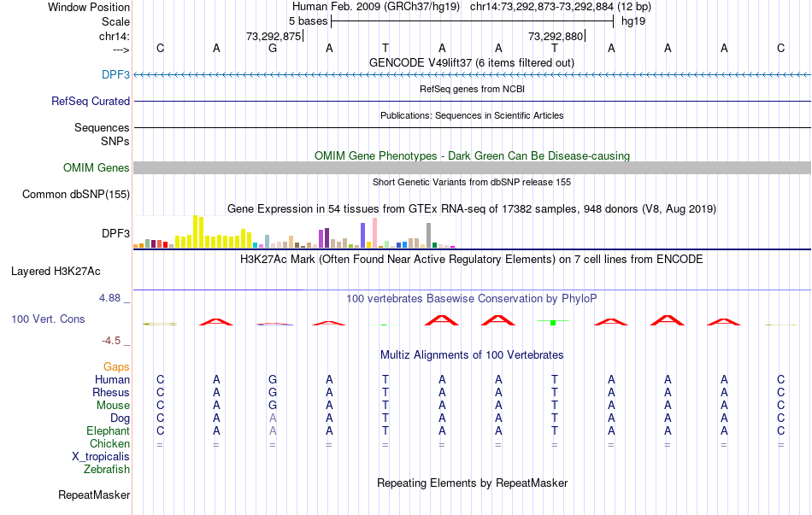Click the Window Position label
Image resolution: width=812 pixels, height=515 pixels.
89,7
